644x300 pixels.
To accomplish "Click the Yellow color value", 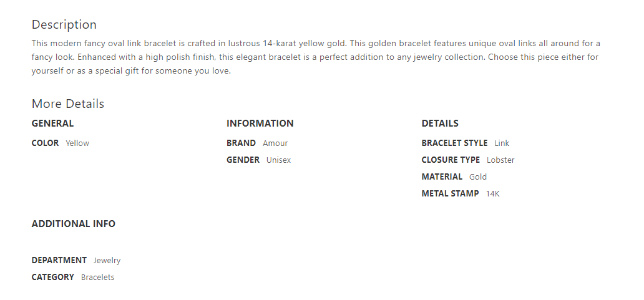I will [77, 143].
